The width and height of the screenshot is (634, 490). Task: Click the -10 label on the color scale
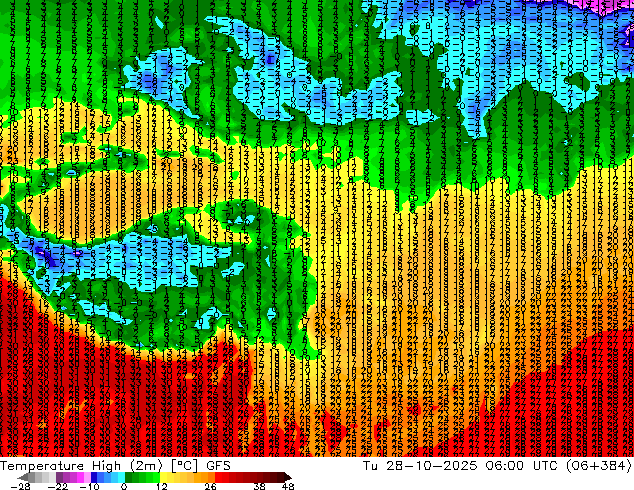[x=89, y=486]
